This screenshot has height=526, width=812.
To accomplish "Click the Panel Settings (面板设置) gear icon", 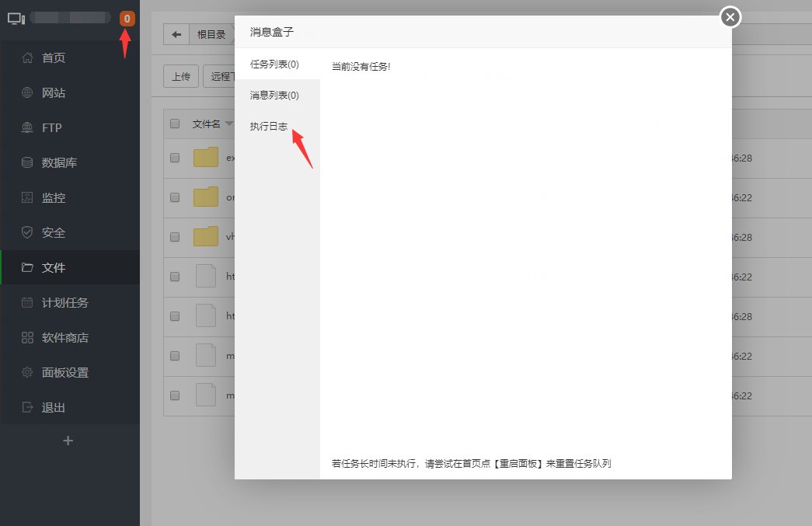I will [28, 372].
